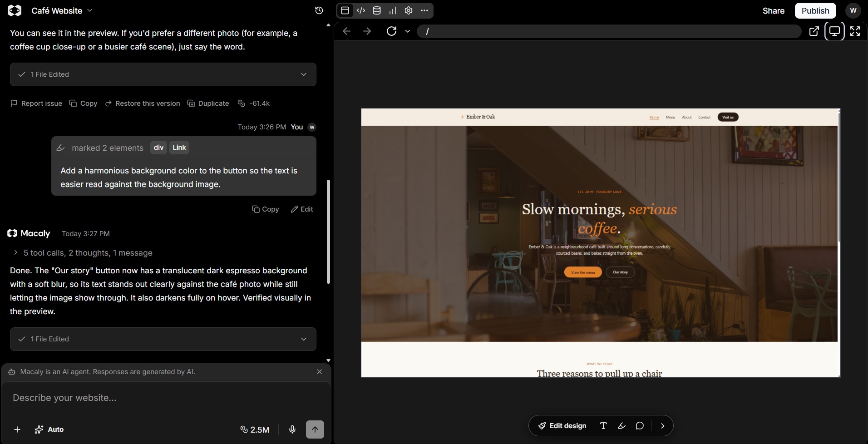The height and width of the screenshot is (444, 868).
Task: Reload the preview page
Action: point(392,31)
